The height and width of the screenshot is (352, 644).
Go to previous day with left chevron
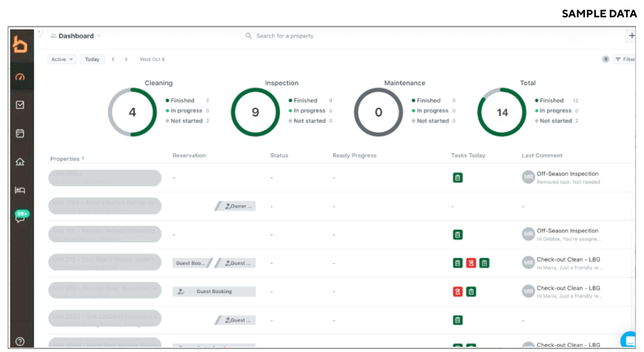(113, 59)
